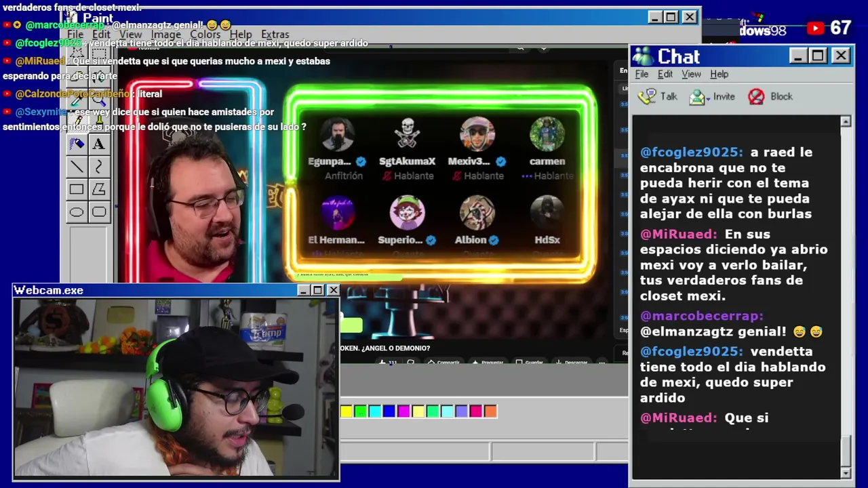868x488 pixels.
Task: Click the El Herman listener avatar
Action: click(x=337, y=213)
